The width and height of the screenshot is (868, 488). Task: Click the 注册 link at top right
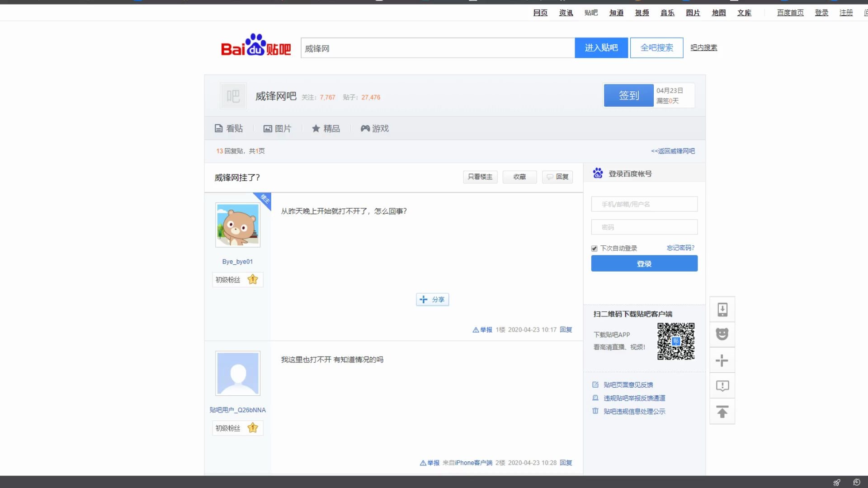846,13
